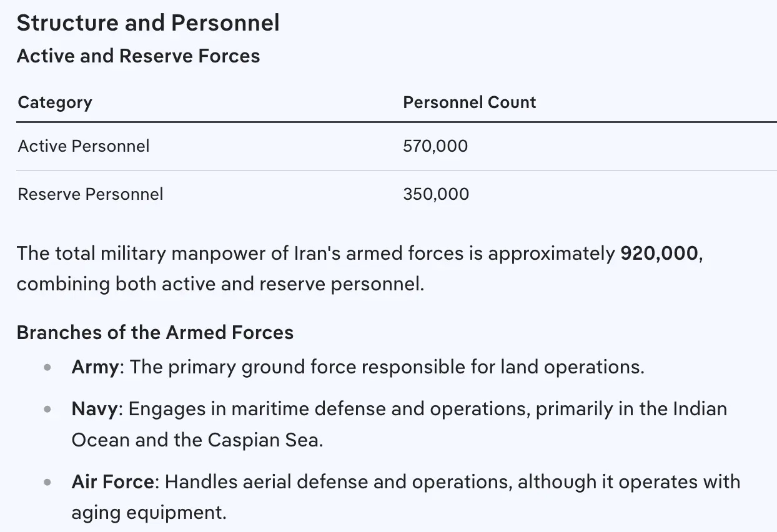Click the "Active and Reserve Forces" subheading
Viewport: 777px width, 532px height.
[x=138, y=56]
